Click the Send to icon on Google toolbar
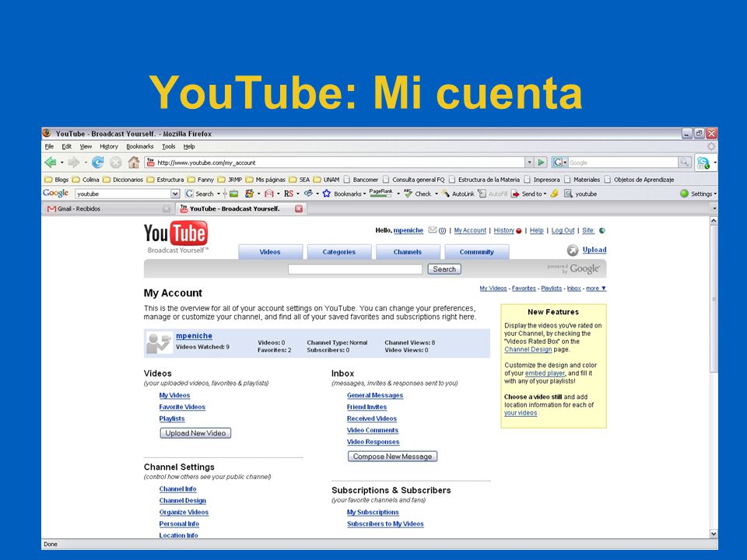Screen dimensions: 747x560 click(515, 194)
